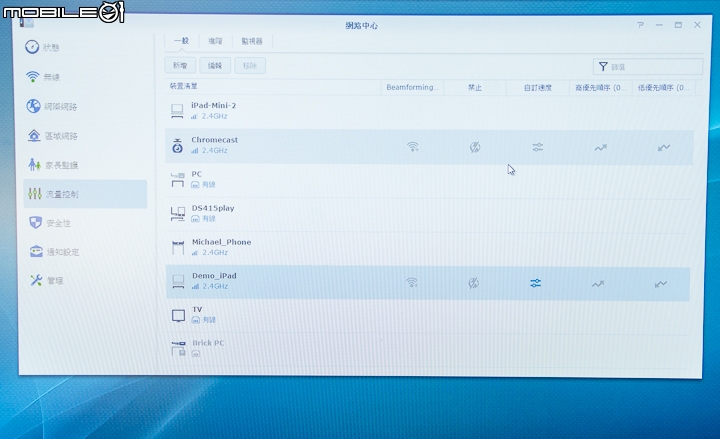Image resolution: width=720 pixels, height=439 pixels.
Task: Click the 自訂速度 custom speed column header
Action: tap(538, 87)
